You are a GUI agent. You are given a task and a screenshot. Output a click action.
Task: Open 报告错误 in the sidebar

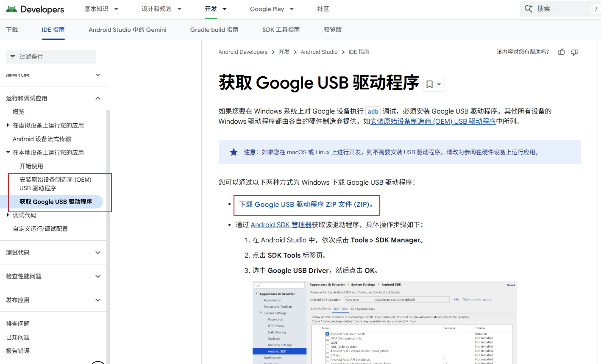[18, 351]
